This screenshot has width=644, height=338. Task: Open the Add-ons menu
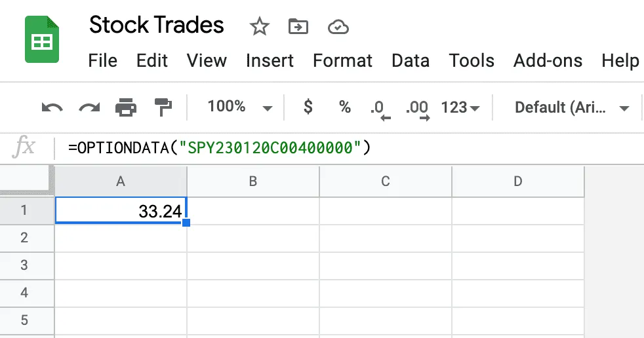point(548,61)
